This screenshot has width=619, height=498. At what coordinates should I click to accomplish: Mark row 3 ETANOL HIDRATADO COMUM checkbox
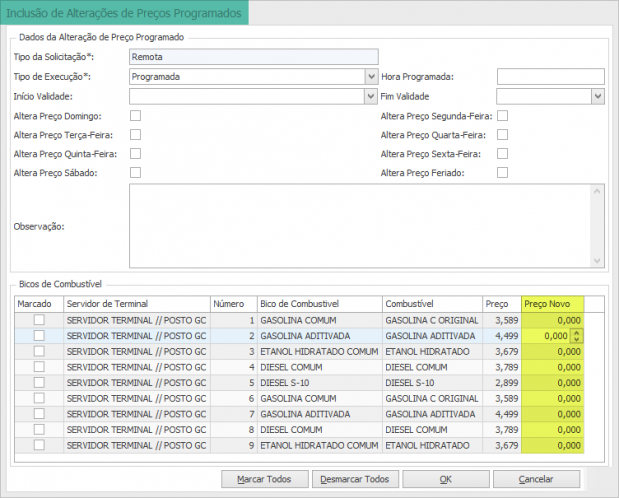[x=39, y=351]
